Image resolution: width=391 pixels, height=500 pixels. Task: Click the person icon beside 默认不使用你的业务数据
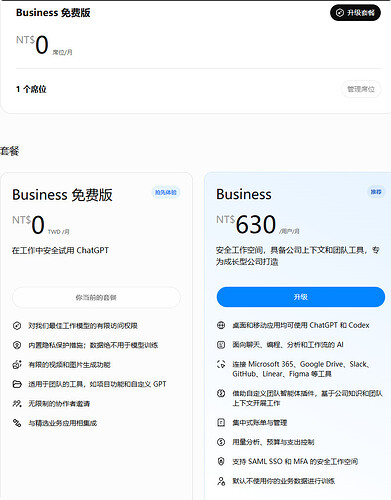[221, 481]
